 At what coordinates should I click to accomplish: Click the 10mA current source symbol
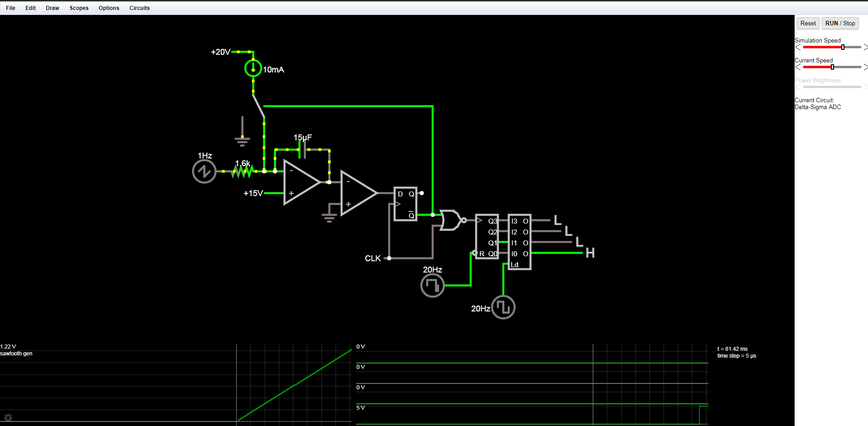pyautogui.click(x=253, y=68)
